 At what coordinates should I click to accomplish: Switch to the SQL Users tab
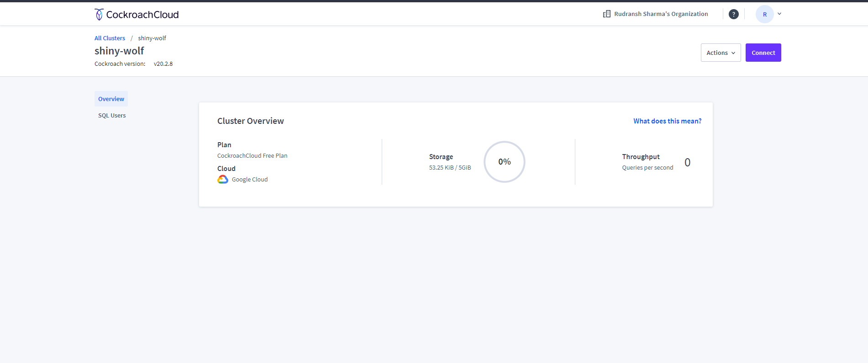point(112,116)
